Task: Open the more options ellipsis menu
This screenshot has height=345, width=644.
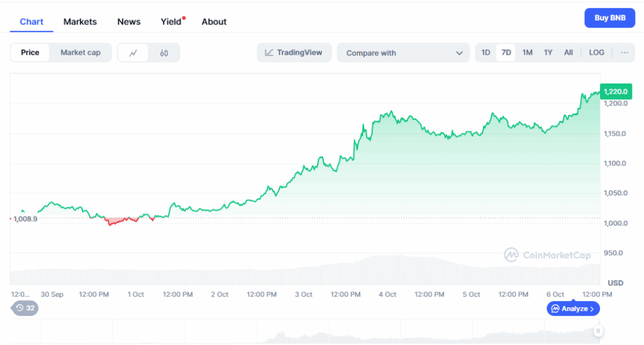Action: [625, 53]
